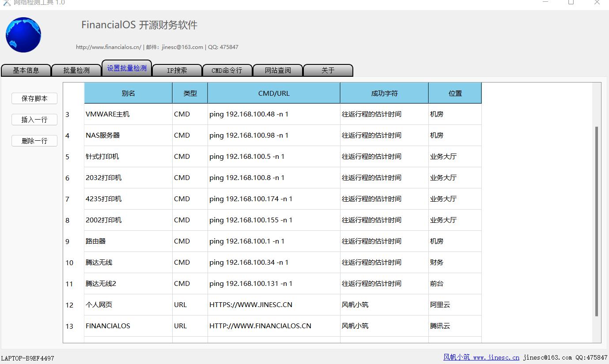Screen dimensions: 609x364
Task: Click the 别名 column header
Action: coord(128,93)
